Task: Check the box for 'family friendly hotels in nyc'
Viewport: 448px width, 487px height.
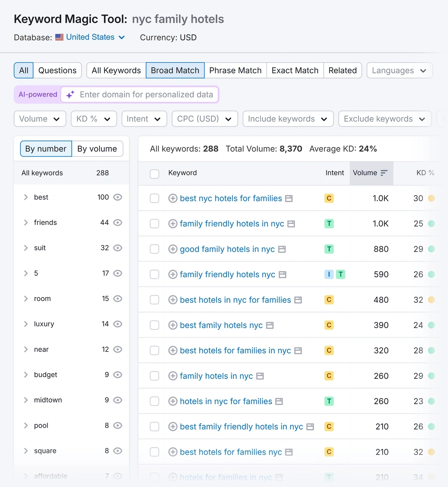Action: pyautogui.click(x=155, y=224)
